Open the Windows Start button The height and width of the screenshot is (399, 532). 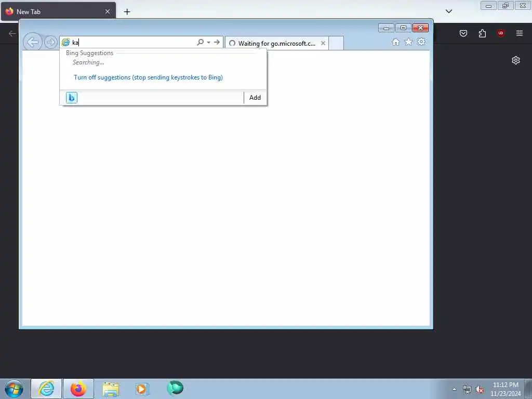pyautogui.click(x=14, y=389)
